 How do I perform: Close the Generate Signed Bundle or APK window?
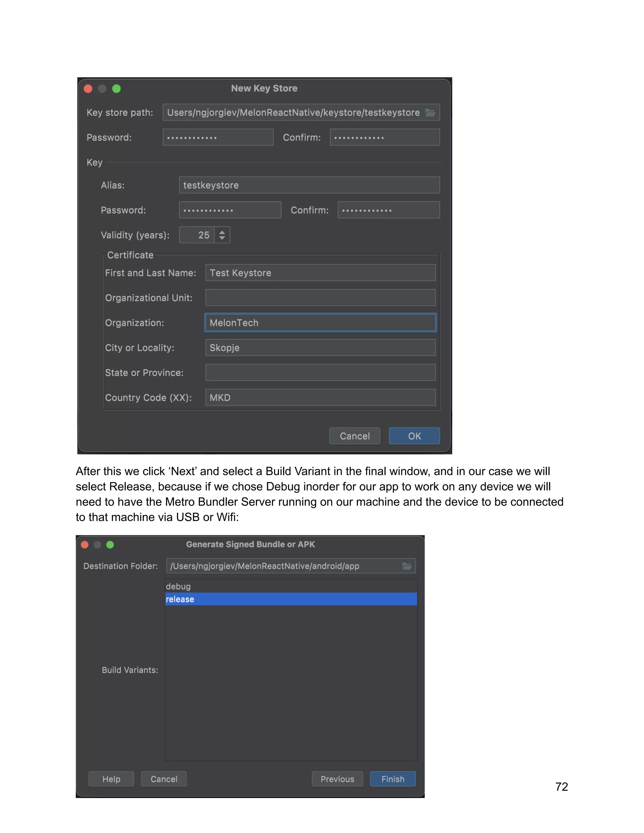point(85,545)
